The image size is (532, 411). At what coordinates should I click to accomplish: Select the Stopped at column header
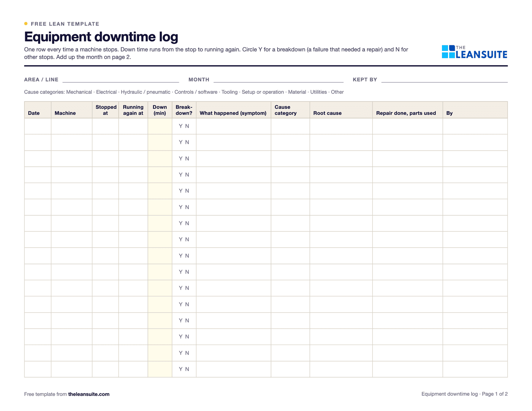[106, 110]
